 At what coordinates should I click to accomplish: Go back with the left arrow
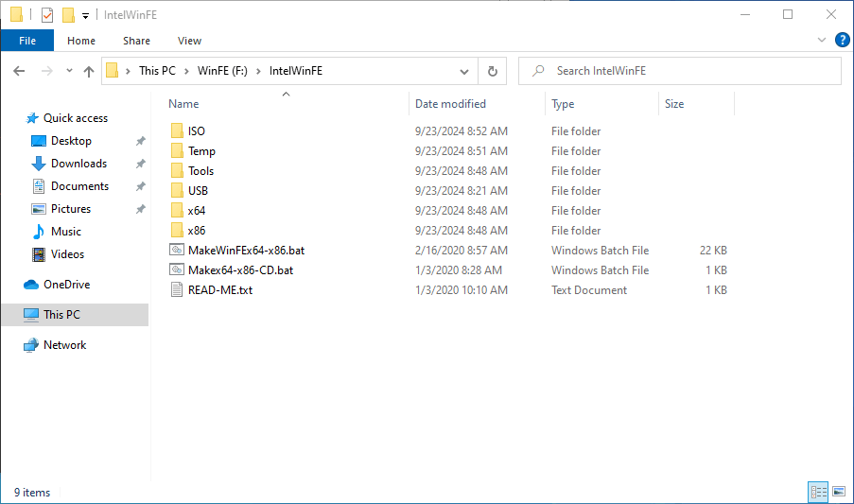point(19,71)
